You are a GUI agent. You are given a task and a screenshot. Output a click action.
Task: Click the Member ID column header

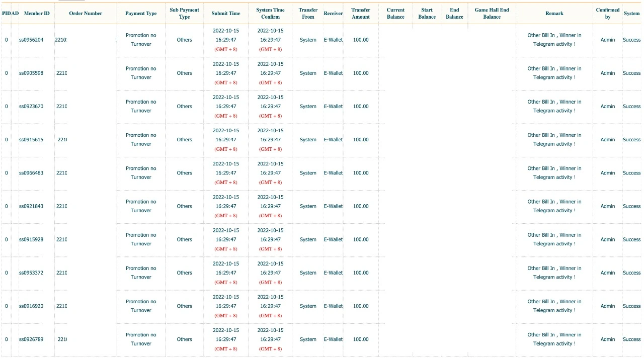pos(37,14)
